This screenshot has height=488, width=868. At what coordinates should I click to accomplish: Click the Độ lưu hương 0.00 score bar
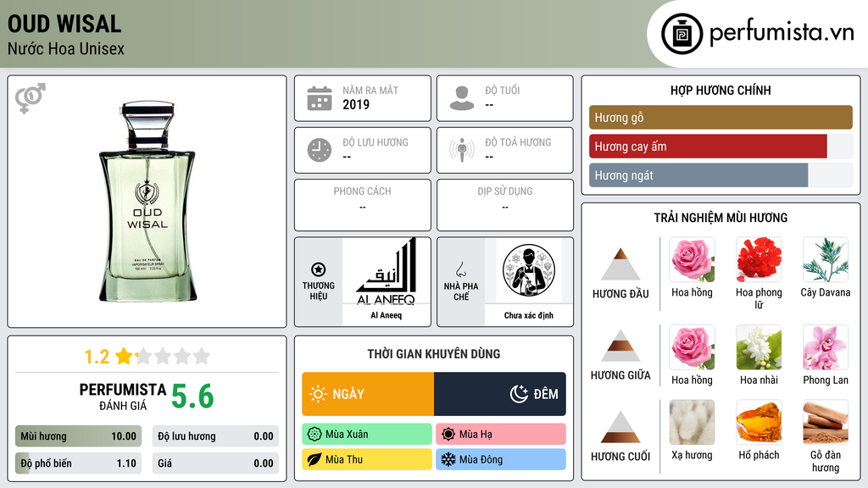[x=215, y=436]
